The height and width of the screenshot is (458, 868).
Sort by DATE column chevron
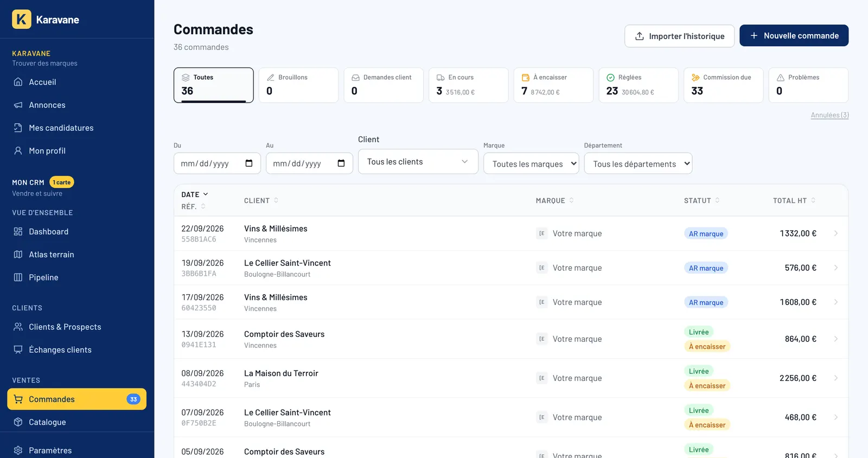pyautogui.click(x=206, y=194)
